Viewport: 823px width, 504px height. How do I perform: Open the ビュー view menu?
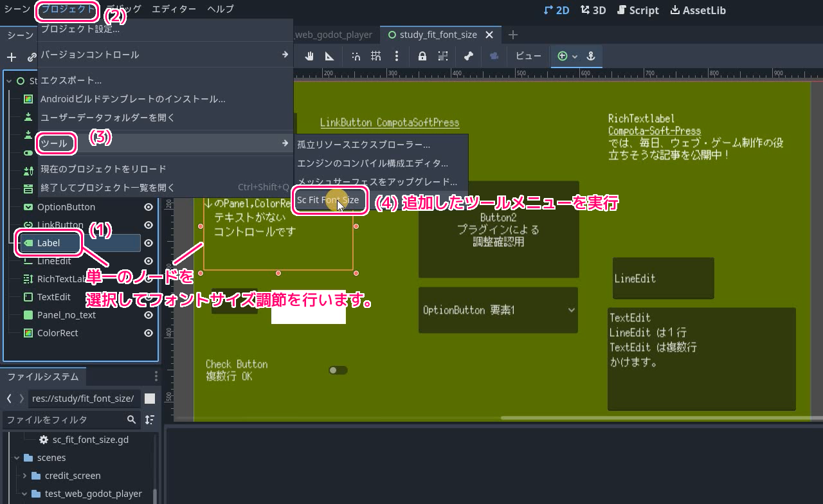[x=529, y=56]
